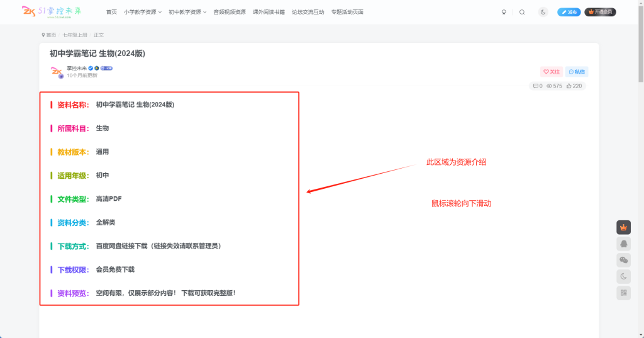
Task: Open the search magnifier icon
Action: coord(522,12)
